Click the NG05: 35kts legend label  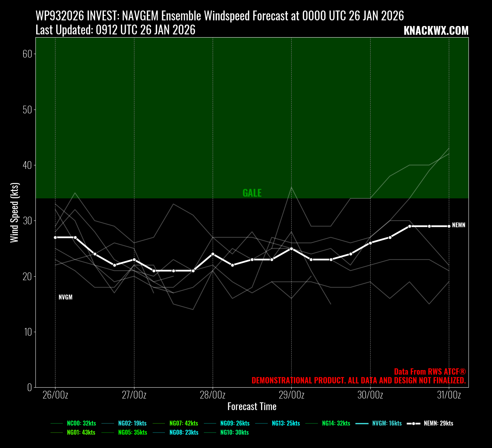(132, 433)
